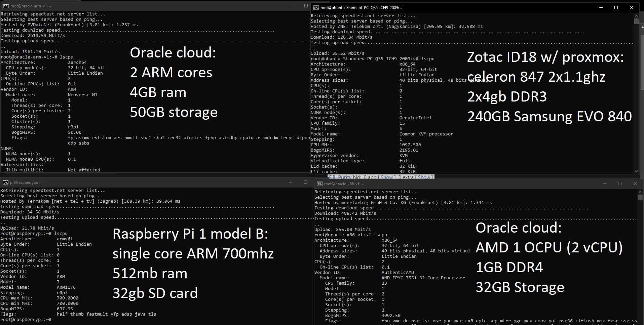Click the oracle-arm-v1 terminal window icon
Screen dimensions: 644x325
pos(6,6)
